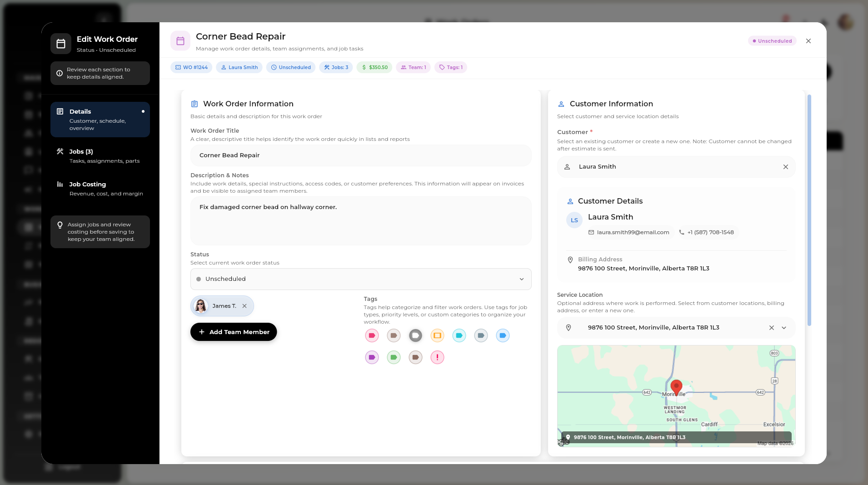
Task: Remove James T. from the team
Action: point(244,305)
